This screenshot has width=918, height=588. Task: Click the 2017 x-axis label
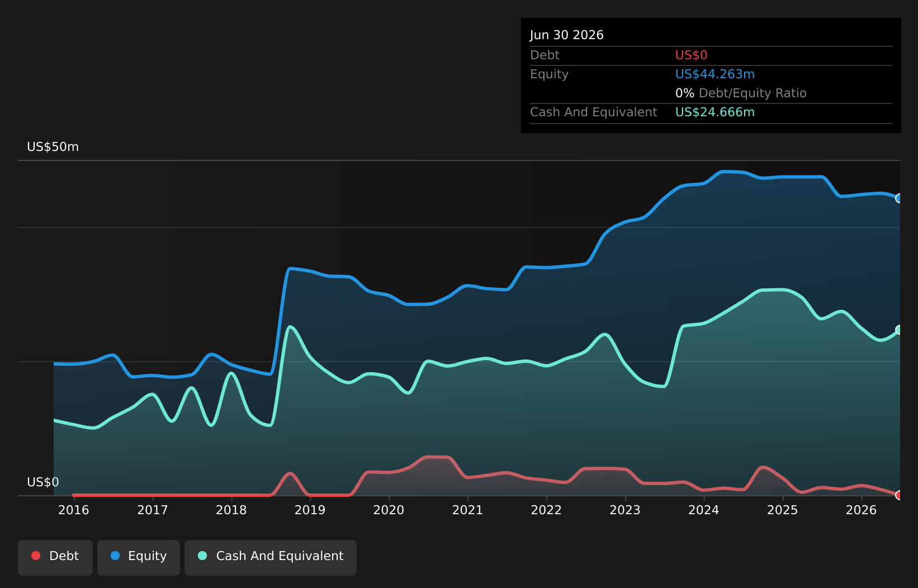click(x=153, y=510)
